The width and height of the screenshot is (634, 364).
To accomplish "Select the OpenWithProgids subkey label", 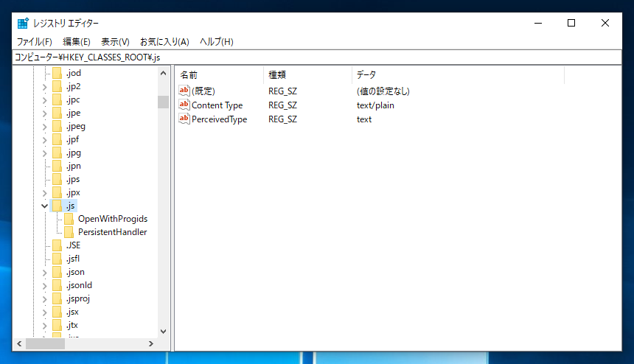I will point(113,219).
